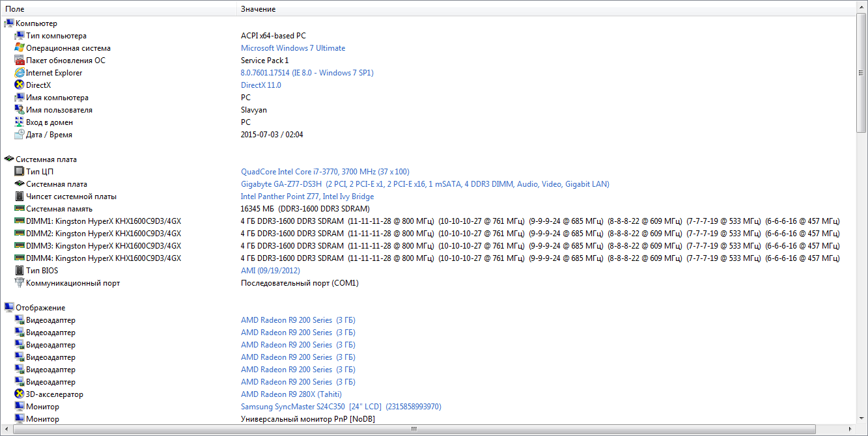The image size is (868, 436).
Task: Select the PC value in Вход в домен row
Action: (245, 122)
